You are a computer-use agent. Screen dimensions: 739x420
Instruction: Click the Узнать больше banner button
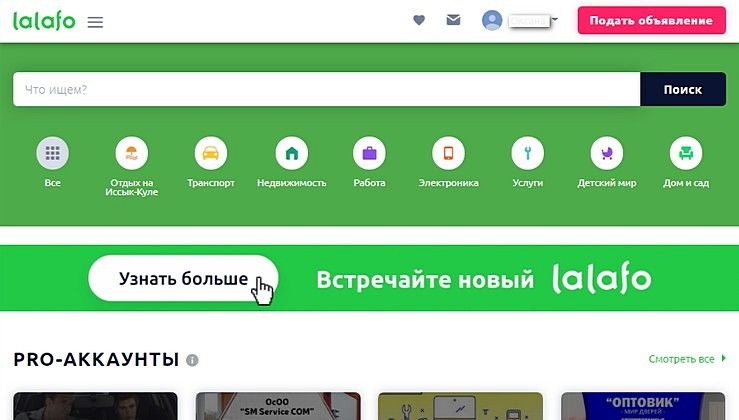tap(183, 278)
